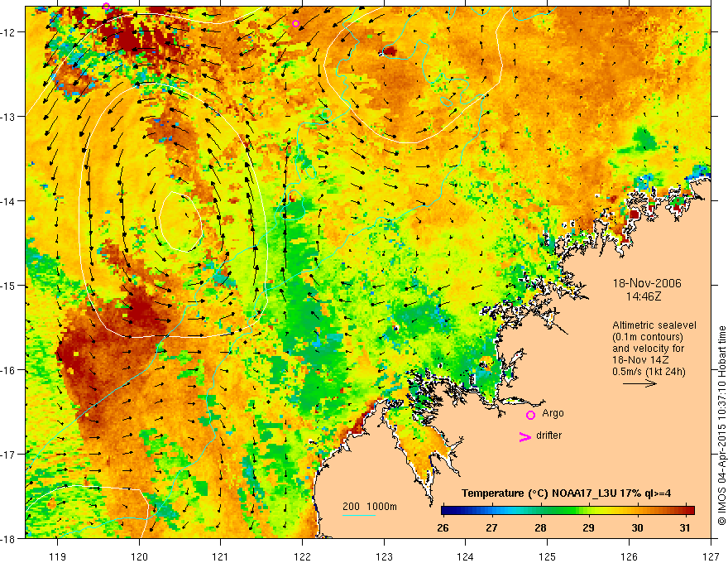
Task: Click the Altimetric sealevel label
Action: 654,325
